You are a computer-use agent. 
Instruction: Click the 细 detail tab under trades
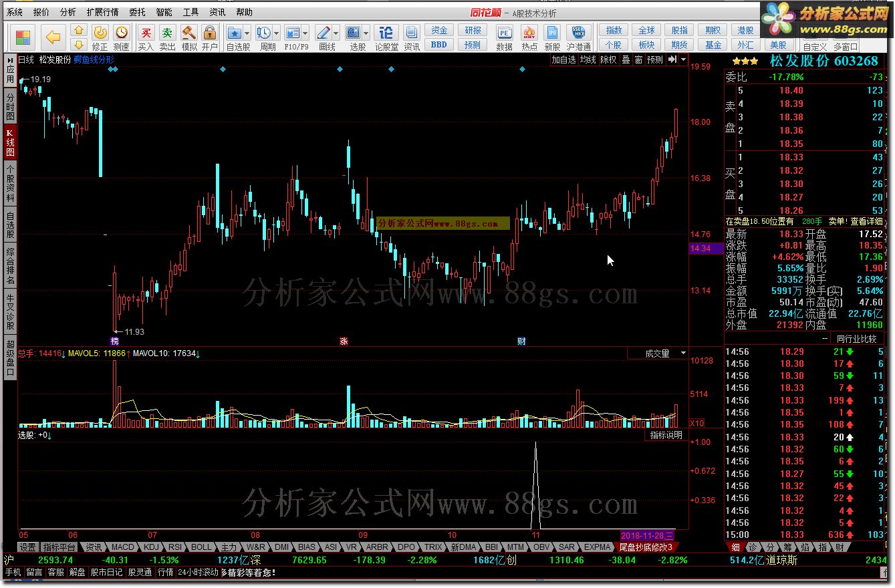[x=736, y=547]
